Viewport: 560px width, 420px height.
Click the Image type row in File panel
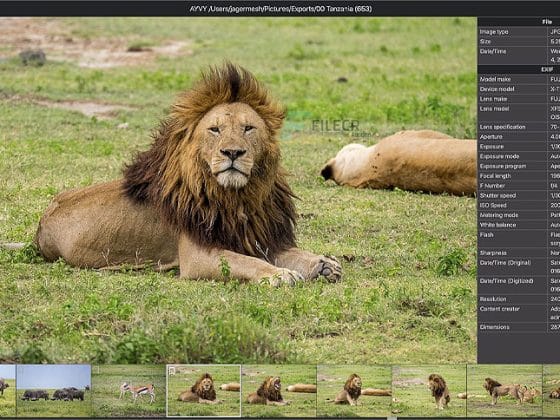coord(519,32)
